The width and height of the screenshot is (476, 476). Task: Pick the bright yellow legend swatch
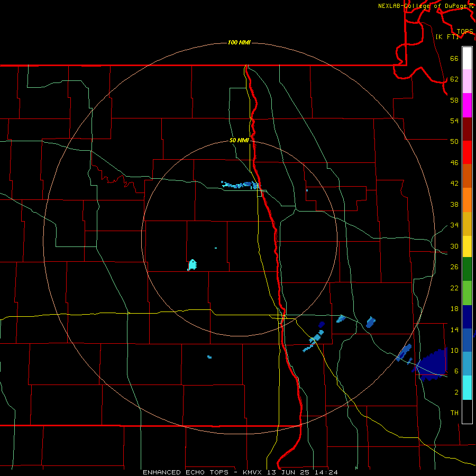pyautogui.click(x=467, y=246)
